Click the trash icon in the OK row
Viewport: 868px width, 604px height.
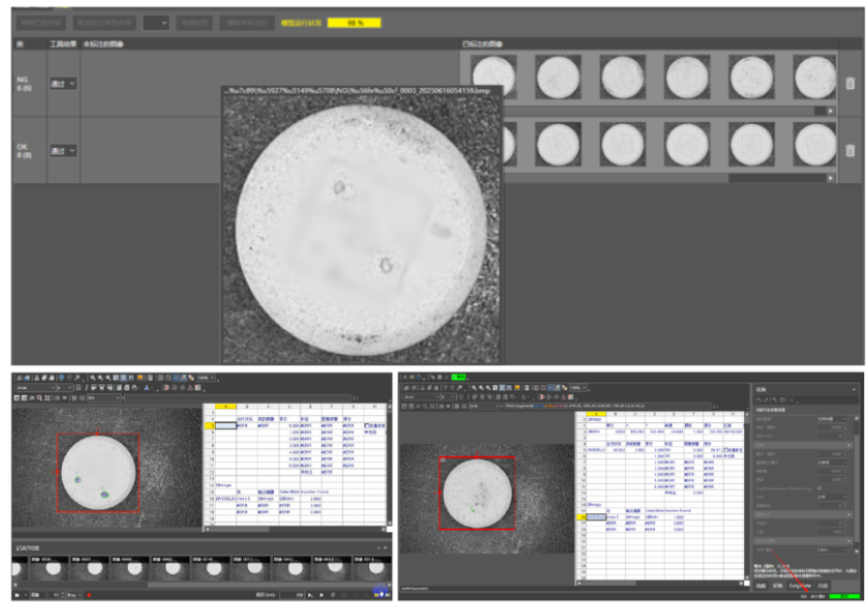[x=850, y=151]
